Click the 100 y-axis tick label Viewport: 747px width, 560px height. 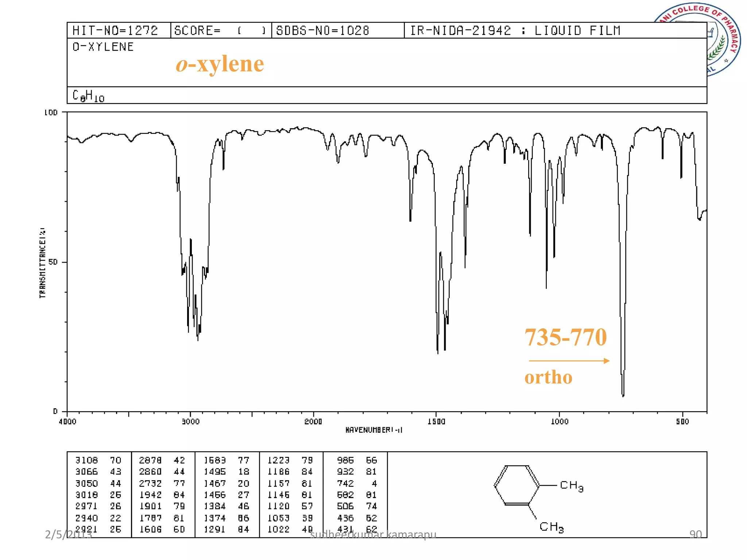click(x=51, y=113)
